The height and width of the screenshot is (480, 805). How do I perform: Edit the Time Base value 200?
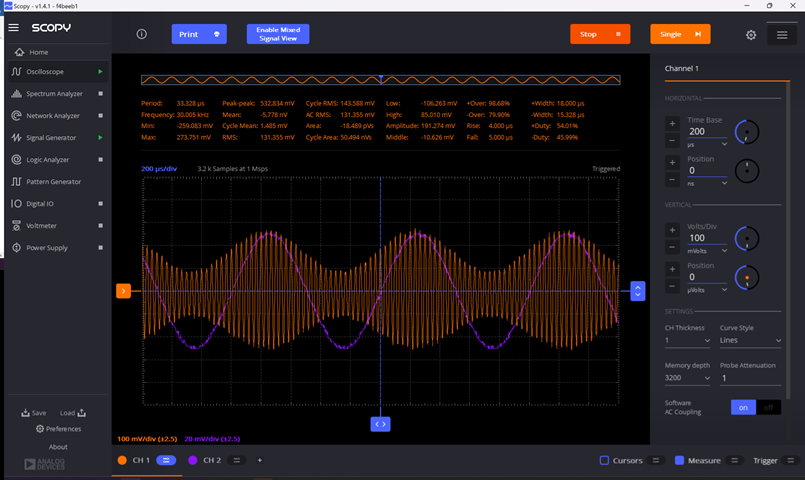point(707,131)
